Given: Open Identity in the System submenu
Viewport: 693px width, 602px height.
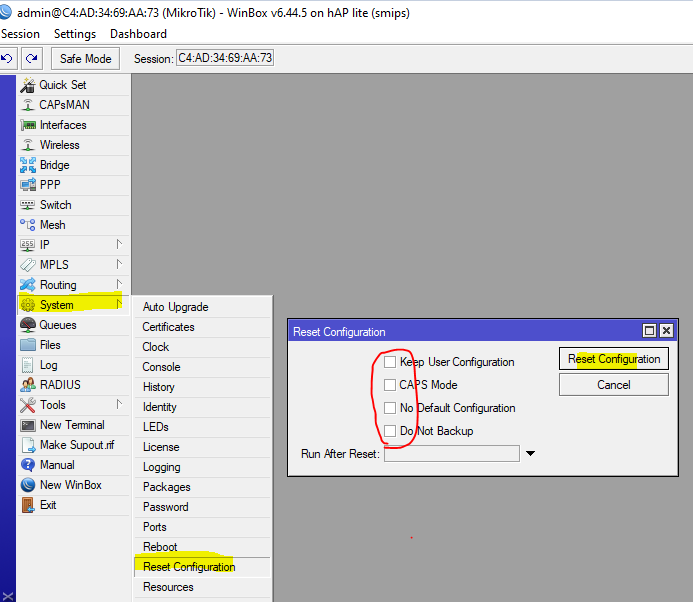Looking at the screenshot, I should tap(202, 407).
